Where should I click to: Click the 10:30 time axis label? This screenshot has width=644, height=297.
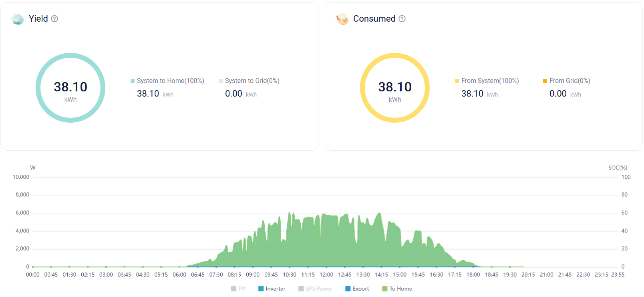(x=290, y=275)
